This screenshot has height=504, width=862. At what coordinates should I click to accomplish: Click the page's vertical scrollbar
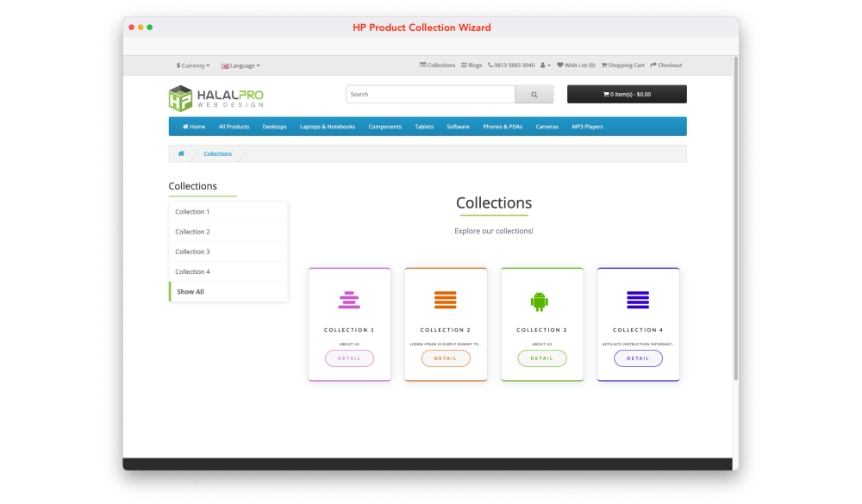click(735, 215)
